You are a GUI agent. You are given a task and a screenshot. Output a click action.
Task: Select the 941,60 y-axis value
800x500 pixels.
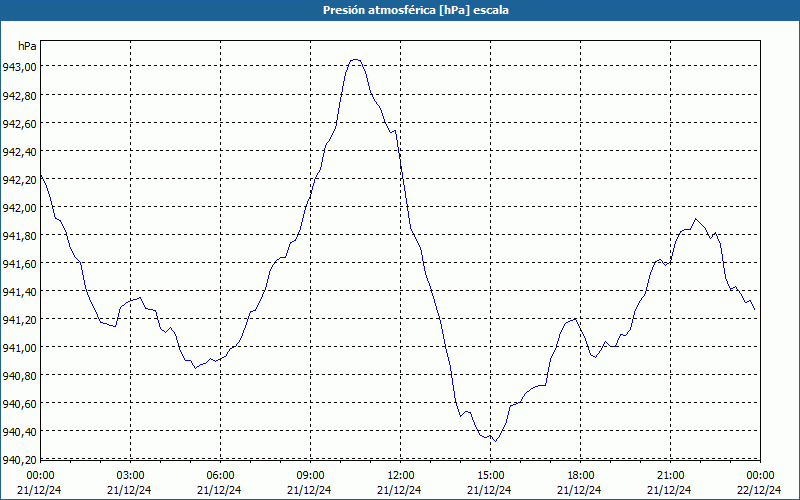[x=19, y=264]
